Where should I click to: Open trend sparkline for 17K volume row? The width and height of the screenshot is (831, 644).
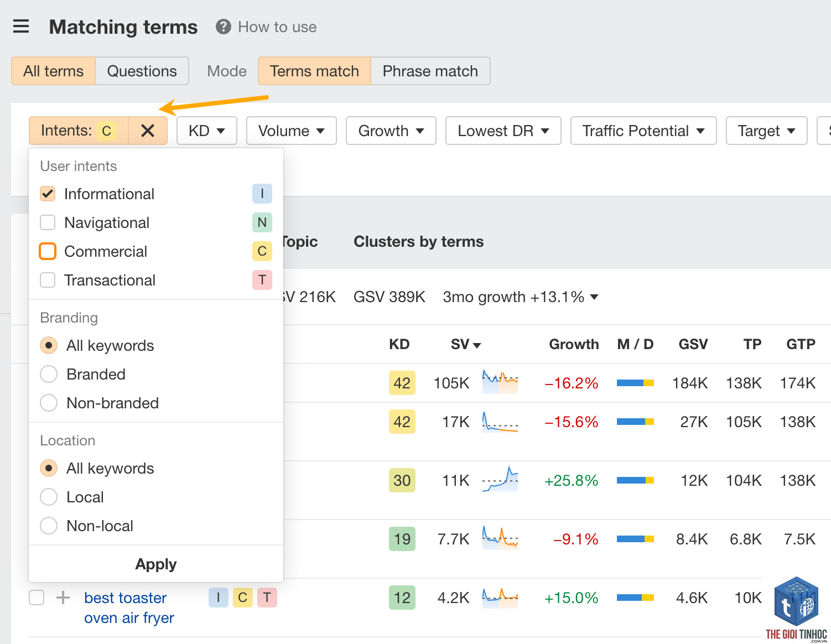pyautogui.click(x=500, y=422)
